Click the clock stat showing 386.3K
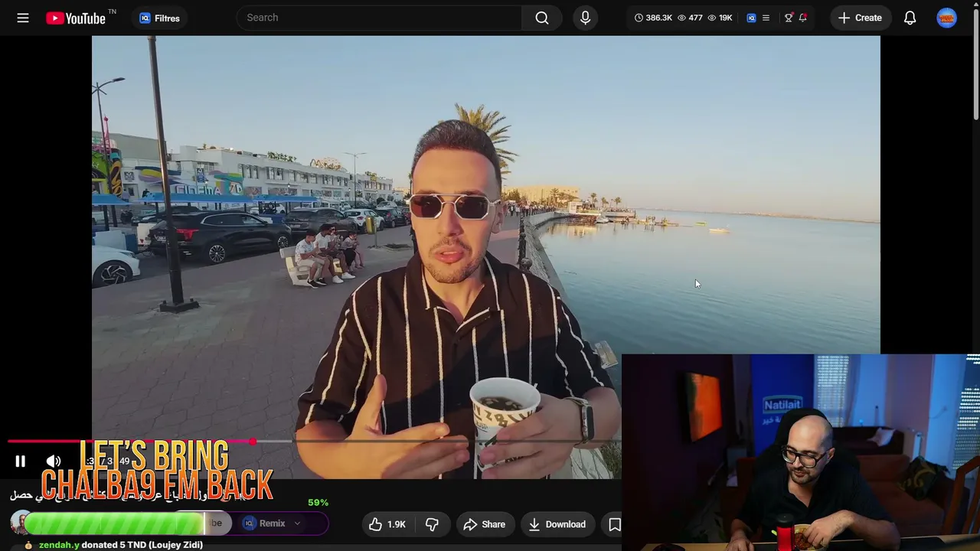The image size is (980, 551). click(x=652, y=18)
